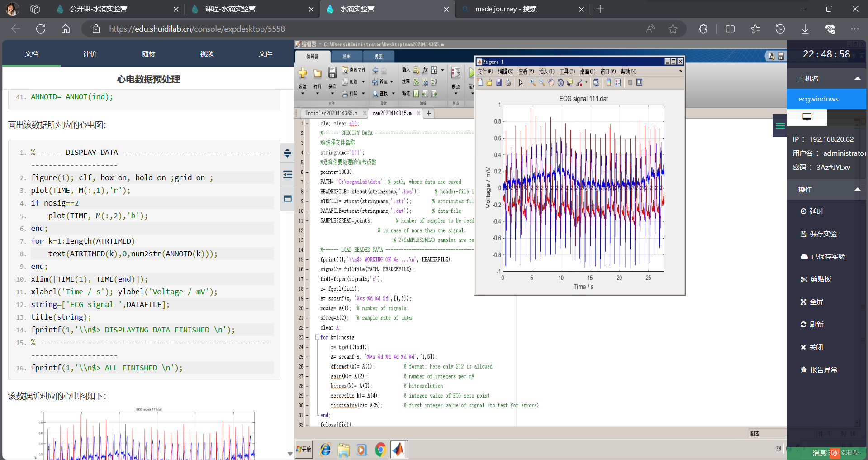Screen dimensions: 868x460
Task: Click the document panel scroll-down arrow
Action: tap(290, 454)
